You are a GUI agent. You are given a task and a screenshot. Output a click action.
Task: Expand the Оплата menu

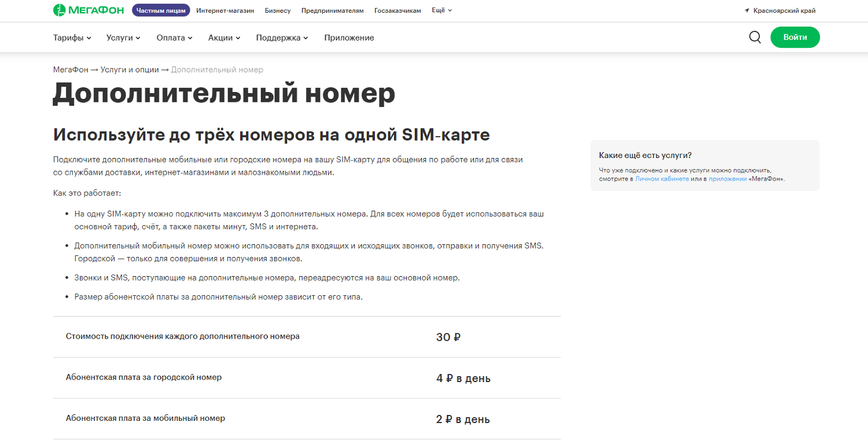point(174,38)
